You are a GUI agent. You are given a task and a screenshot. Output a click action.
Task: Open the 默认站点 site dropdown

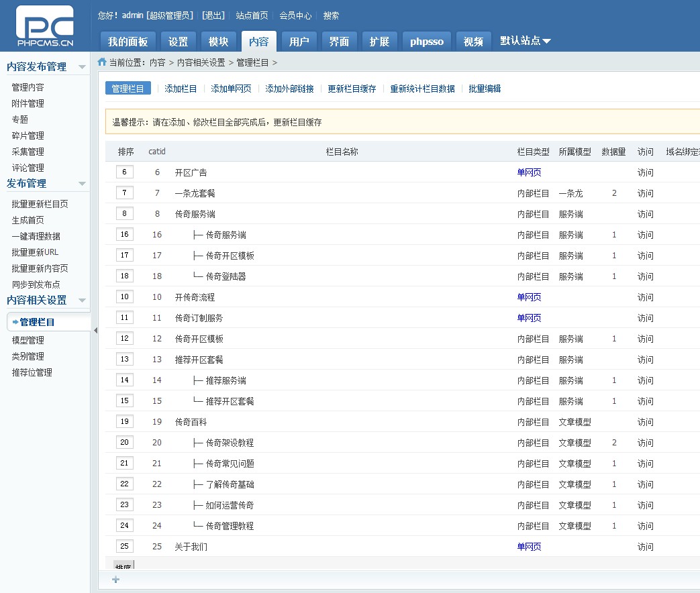point(525,41)
